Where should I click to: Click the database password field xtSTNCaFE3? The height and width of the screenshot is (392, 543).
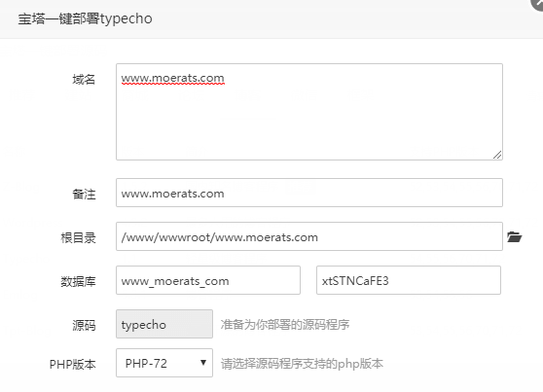point(409,280)
